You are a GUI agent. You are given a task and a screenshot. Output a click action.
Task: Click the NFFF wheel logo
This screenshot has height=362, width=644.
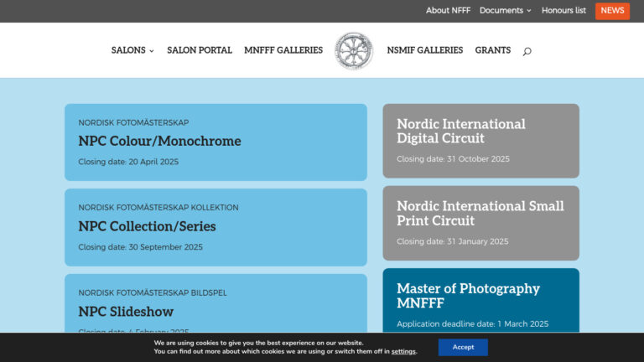click(354, 51)
